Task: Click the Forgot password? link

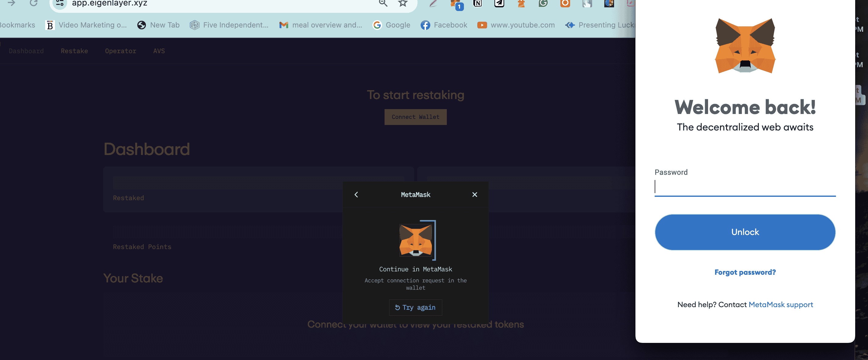Action: 745,272
